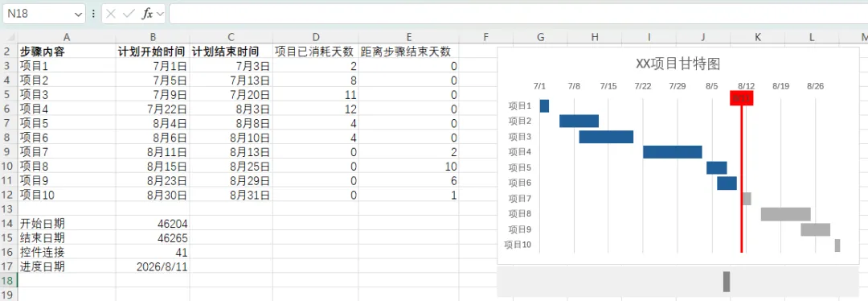The image size is (868, 301).
Task: Select column E header
Action: [x=408, y=37]
